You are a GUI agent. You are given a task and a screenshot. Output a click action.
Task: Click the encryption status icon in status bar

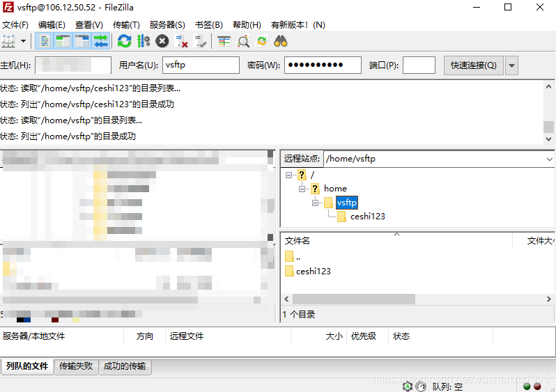pos(408,386)
